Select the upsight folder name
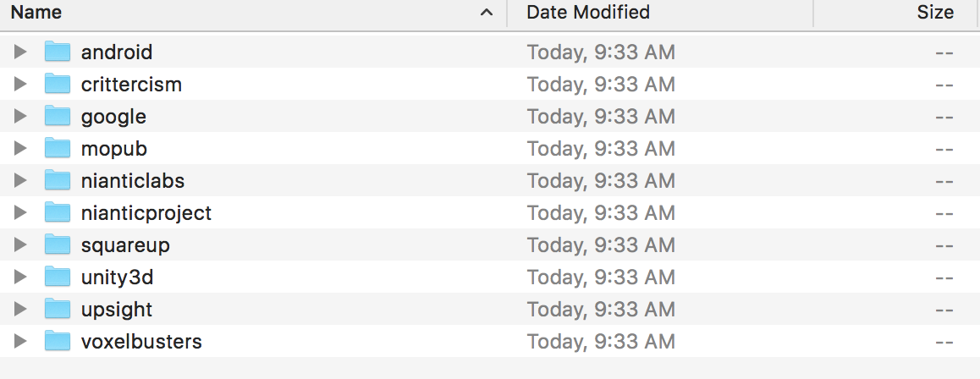 click(117, 310)
